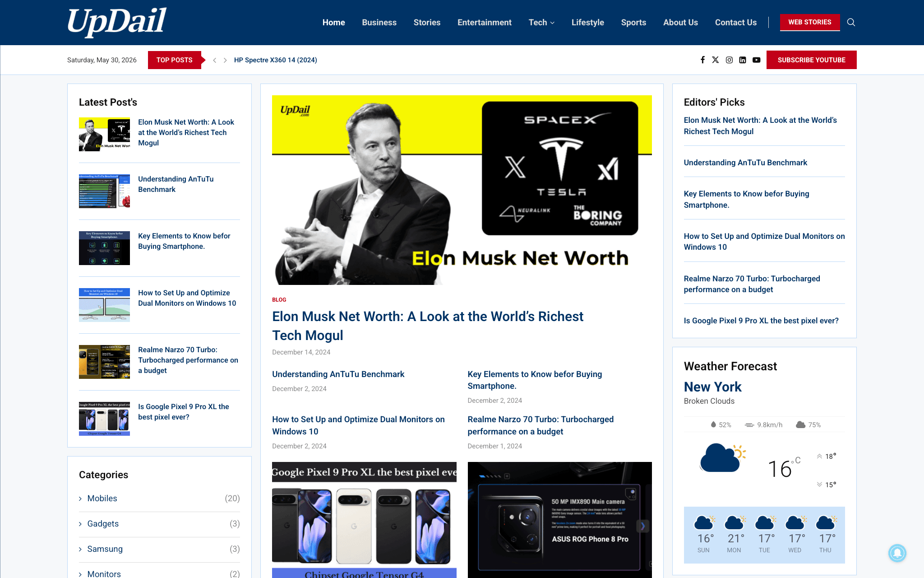Open Google Pixel 9 Pro XL in Latest Posts
This screenshot has width=924, height=578.
click(x=184, y=412)
